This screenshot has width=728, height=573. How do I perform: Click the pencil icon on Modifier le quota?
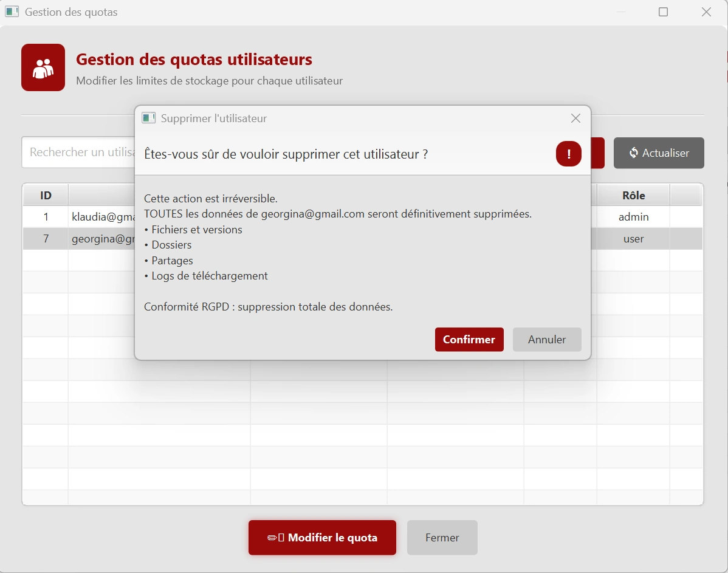pos(272,537)
